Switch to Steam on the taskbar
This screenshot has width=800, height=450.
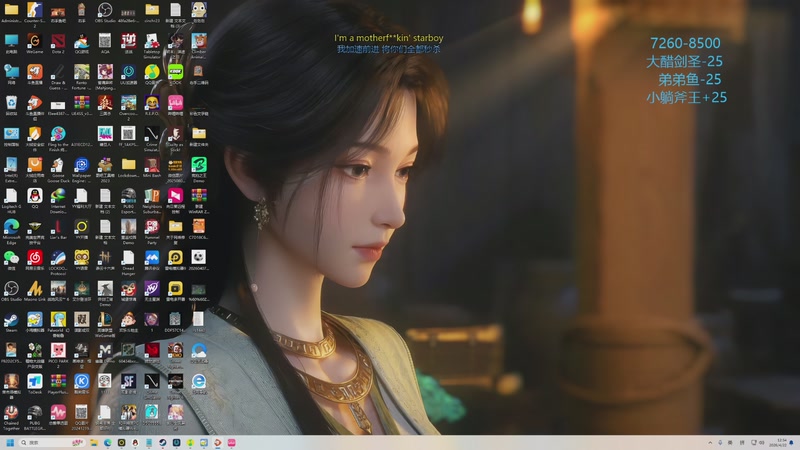coord(163,442)
